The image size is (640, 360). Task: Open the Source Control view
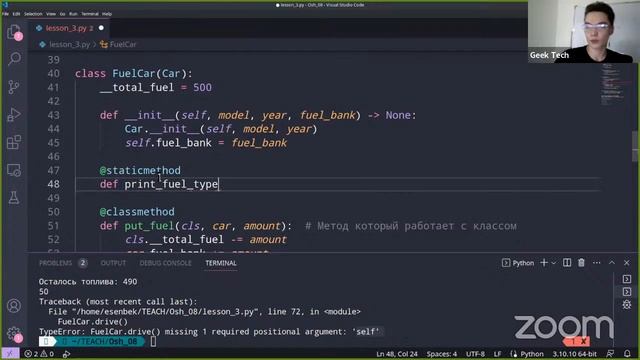[14, 87]
